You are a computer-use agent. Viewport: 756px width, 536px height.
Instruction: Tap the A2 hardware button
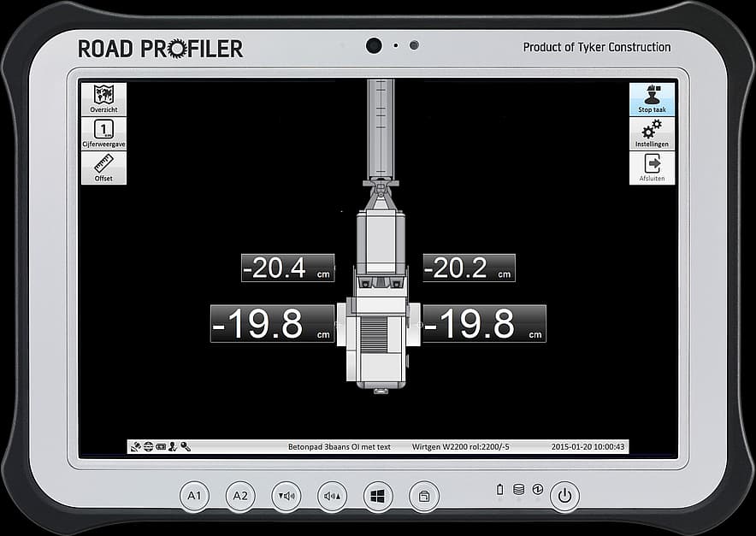coord(240,496)
